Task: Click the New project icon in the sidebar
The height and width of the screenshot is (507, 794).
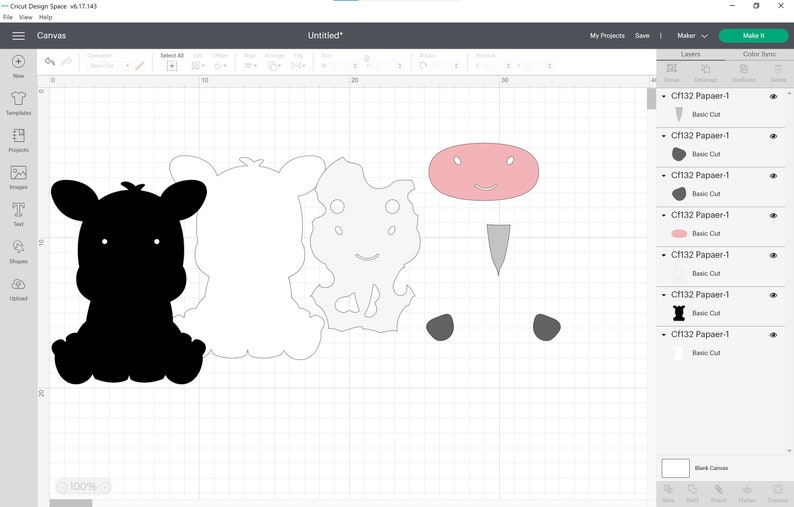Action: 18,61
